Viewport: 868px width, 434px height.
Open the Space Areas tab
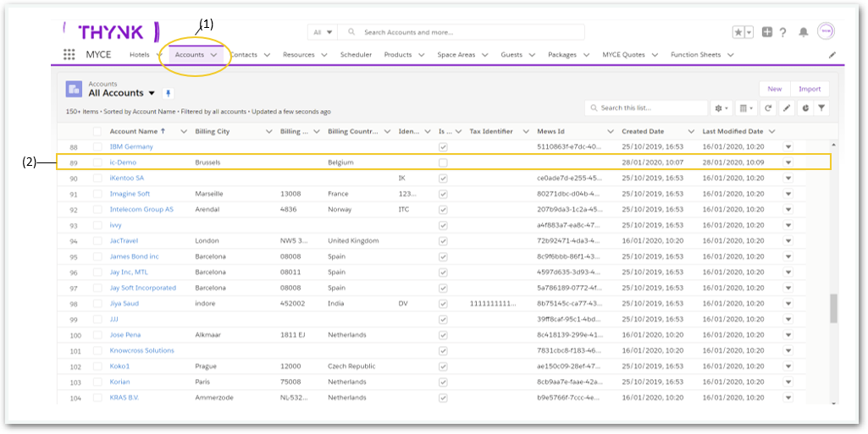[456, 55]
